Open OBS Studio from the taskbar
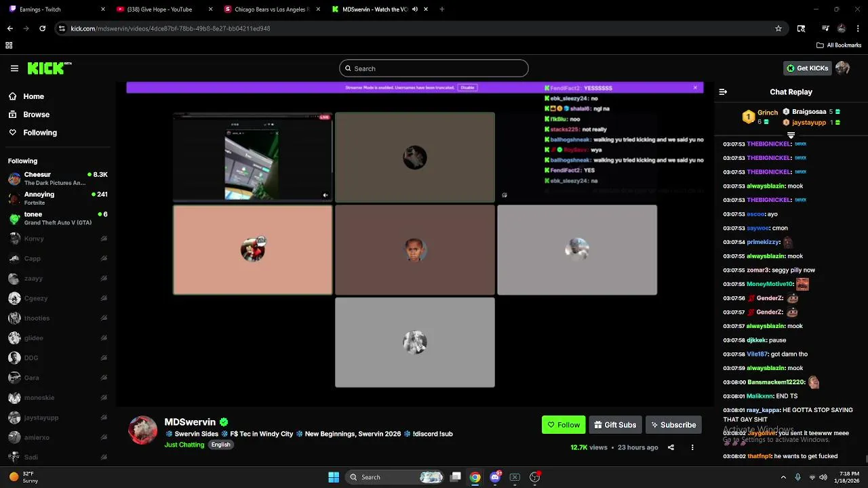Viewport: 868px width, 488px height. [535, 477]
